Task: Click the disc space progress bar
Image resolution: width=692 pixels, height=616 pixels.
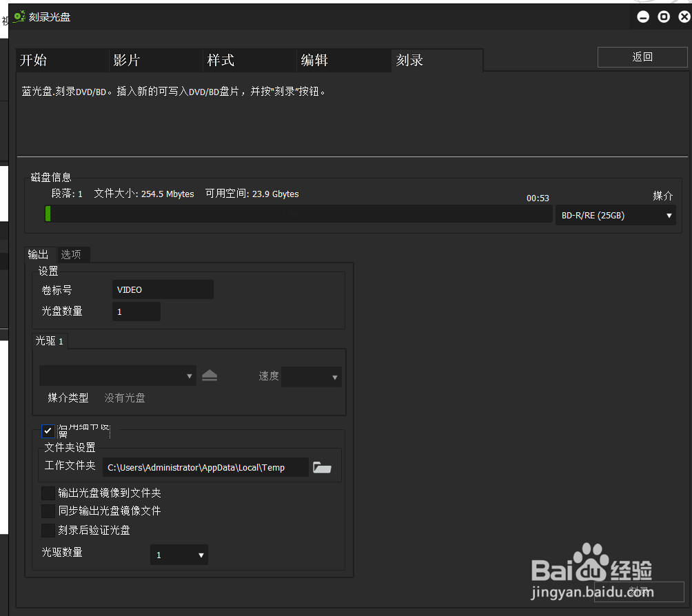Action: (x=298, y=214)
